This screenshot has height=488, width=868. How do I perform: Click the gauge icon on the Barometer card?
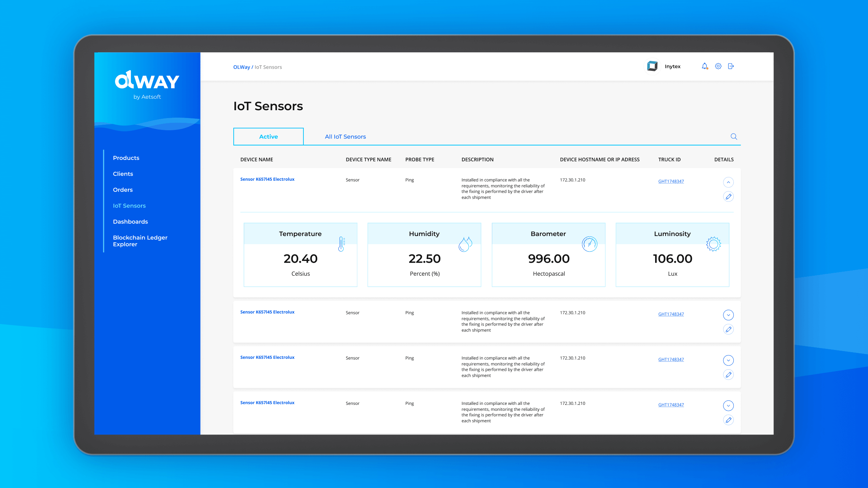click(589, 244)
